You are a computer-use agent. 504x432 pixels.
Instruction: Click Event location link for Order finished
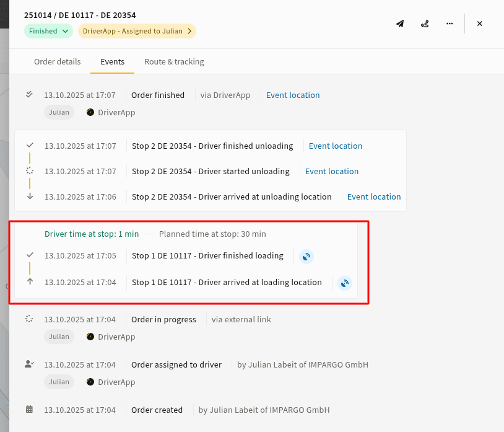pos(292,95)
